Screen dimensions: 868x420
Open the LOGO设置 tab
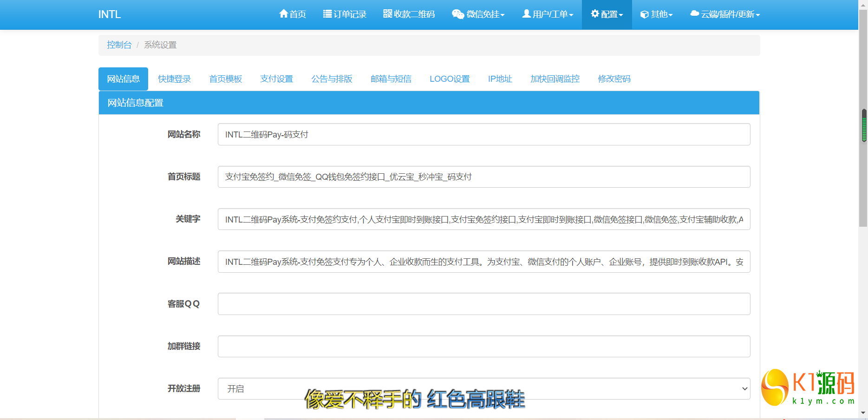coord(450,79)
